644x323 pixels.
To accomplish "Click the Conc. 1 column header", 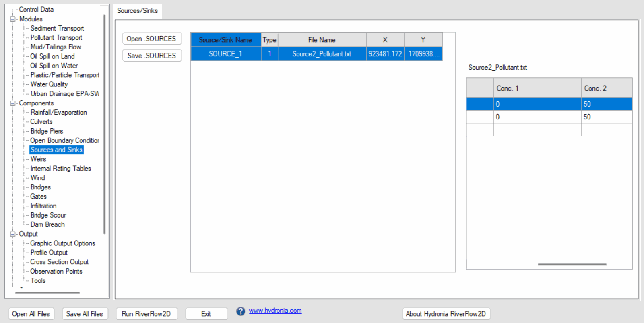I will click(x=537, y=88).
